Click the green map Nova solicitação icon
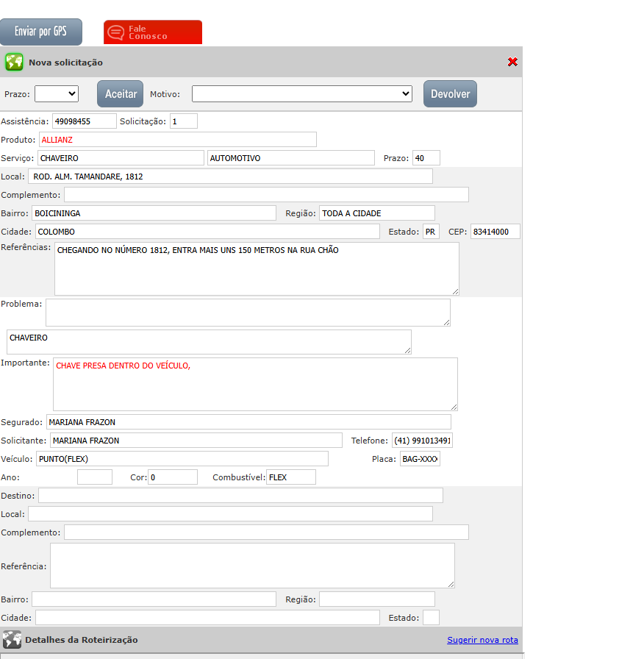The height and width of the screenshot is (659, 644). pyautogui.click(x=14, y=63)
